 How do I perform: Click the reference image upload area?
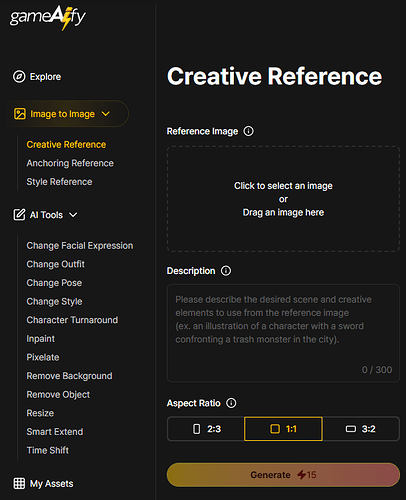coord(283,199)
